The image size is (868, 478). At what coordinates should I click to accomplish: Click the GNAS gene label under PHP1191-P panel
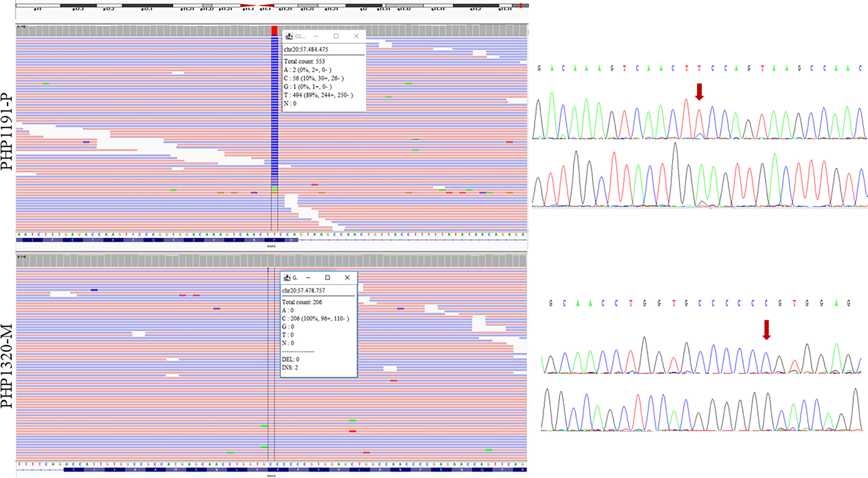(x=271, y=246)
